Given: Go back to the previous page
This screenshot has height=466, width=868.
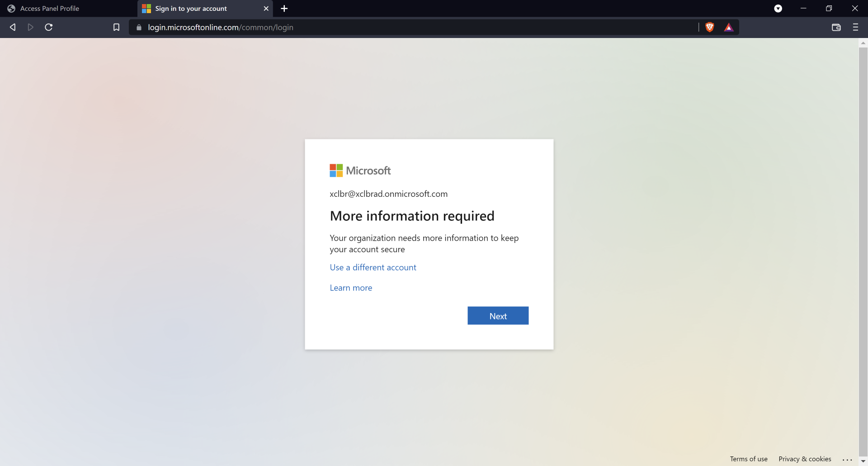Looking at the screenshot, I should coord(13,27).
